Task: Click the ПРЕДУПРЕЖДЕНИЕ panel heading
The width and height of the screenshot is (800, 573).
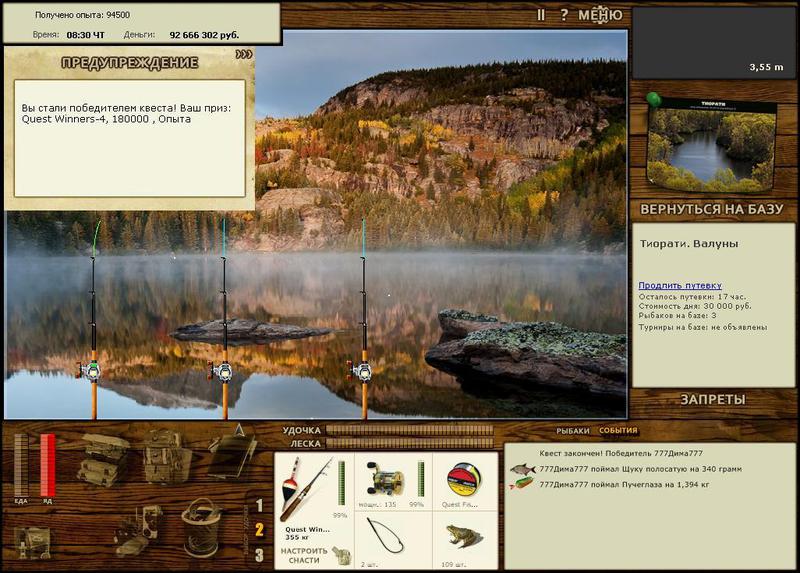Action: click(130, 63)
